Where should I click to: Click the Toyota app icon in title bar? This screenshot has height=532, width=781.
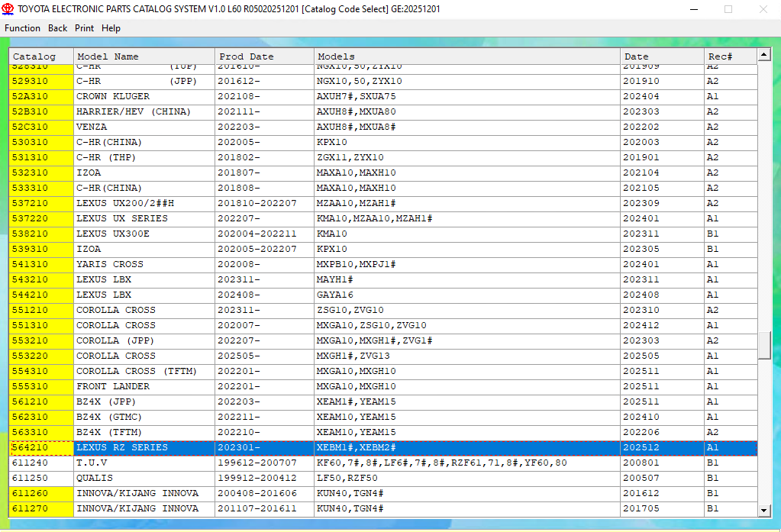8,9
